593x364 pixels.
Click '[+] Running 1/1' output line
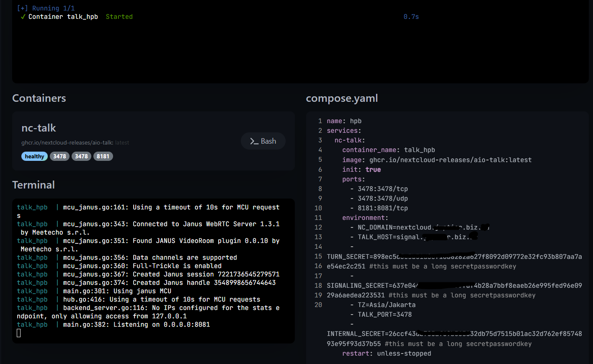point(46,8)
